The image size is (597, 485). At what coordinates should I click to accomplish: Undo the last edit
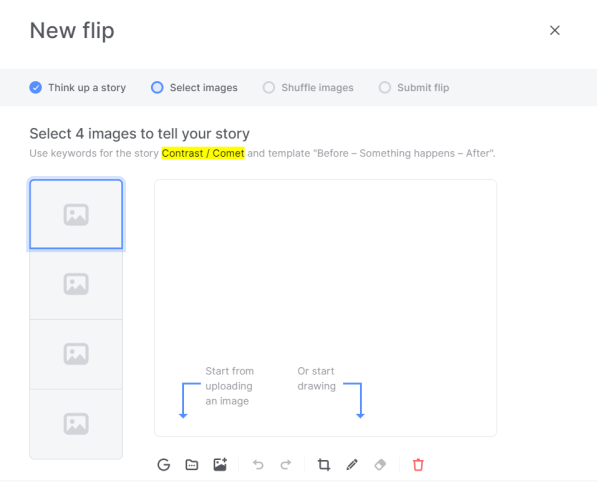coord(258,464)
